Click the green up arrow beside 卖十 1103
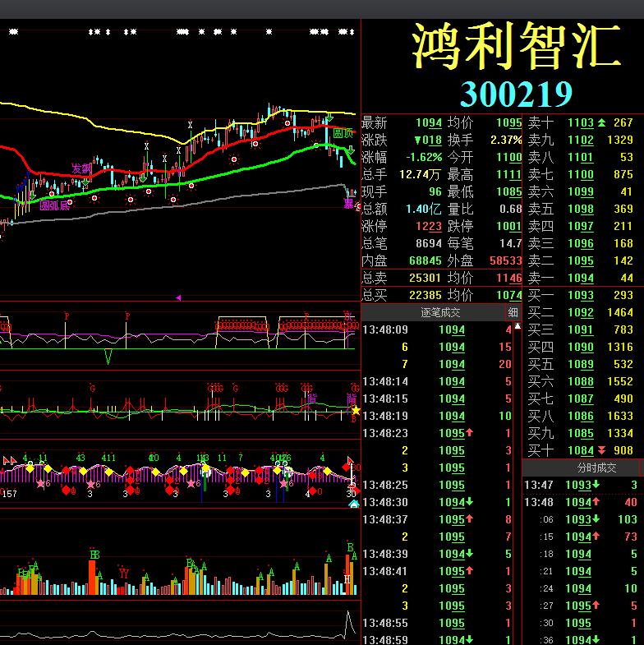The height and width of the screenshot is (645, 644). 601,122
